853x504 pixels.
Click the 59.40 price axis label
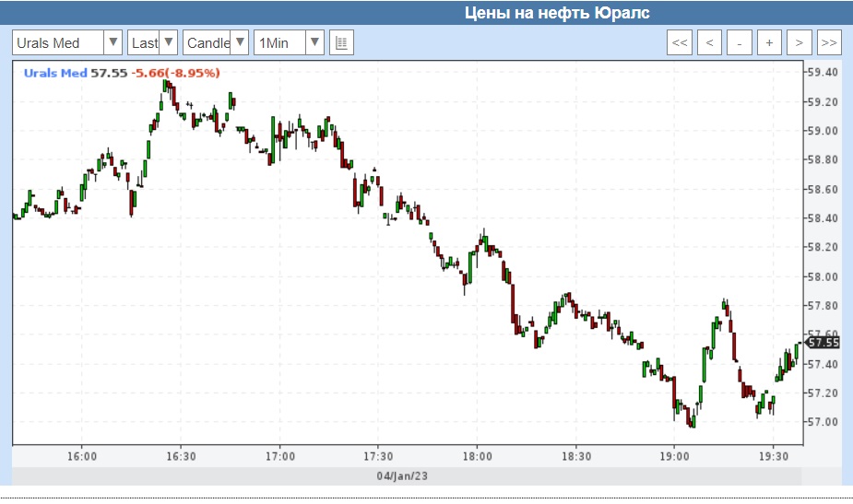point(823,72)
